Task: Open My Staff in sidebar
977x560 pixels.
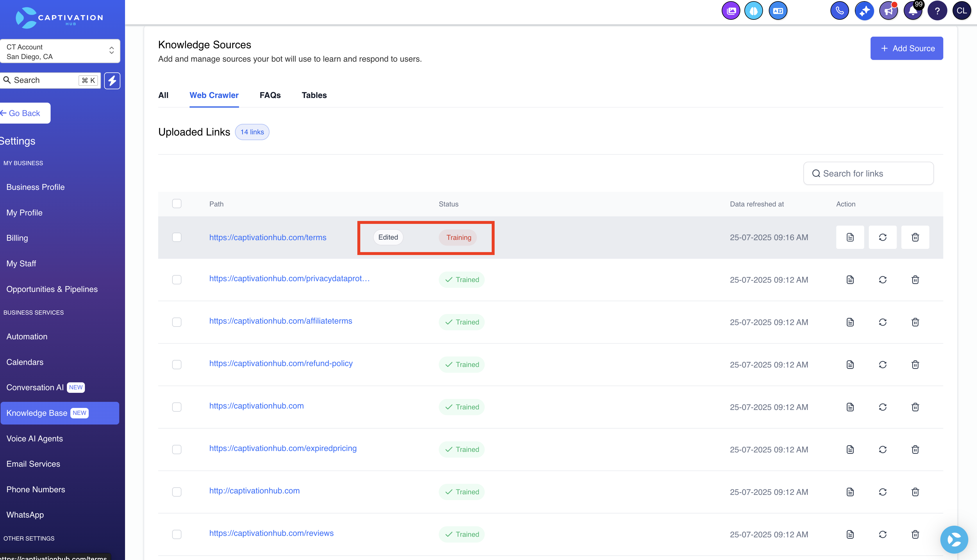Action: click(21, 263)
